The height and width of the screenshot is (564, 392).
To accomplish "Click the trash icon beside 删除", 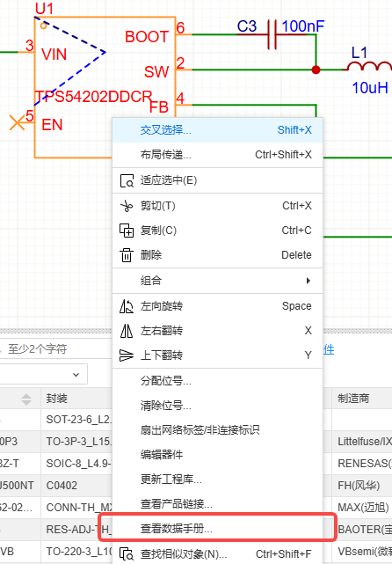I will 127,255.
